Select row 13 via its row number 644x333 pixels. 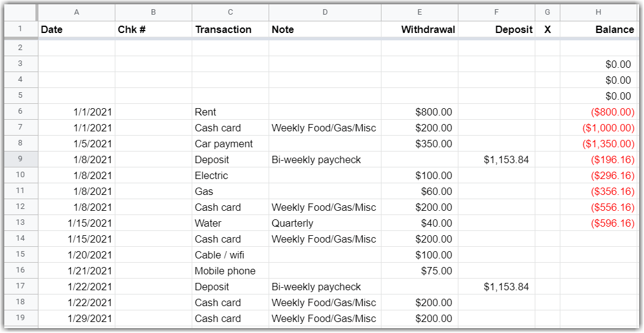coord(20,223)
